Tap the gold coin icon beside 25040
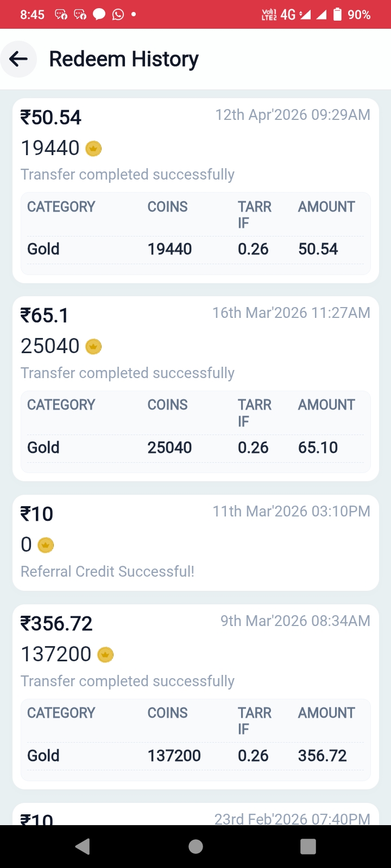Image resolution: width=391 pixels, height=868 pixels. tap(93, 346)
